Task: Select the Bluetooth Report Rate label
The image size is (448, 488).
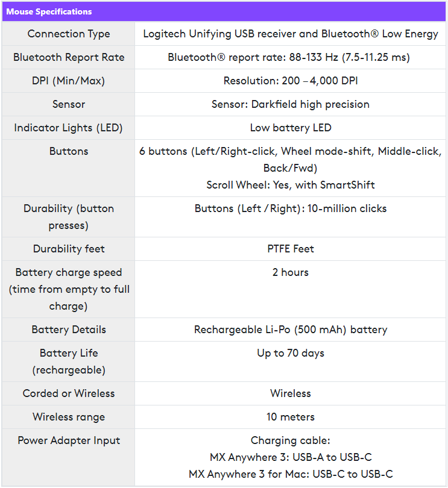Action: 69,57
